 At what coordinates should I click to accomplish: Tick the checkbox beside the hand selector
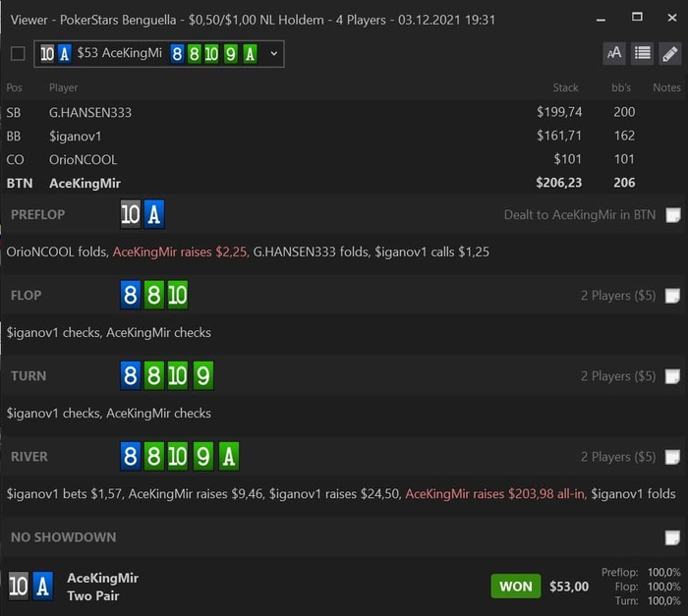pos(18,53)
